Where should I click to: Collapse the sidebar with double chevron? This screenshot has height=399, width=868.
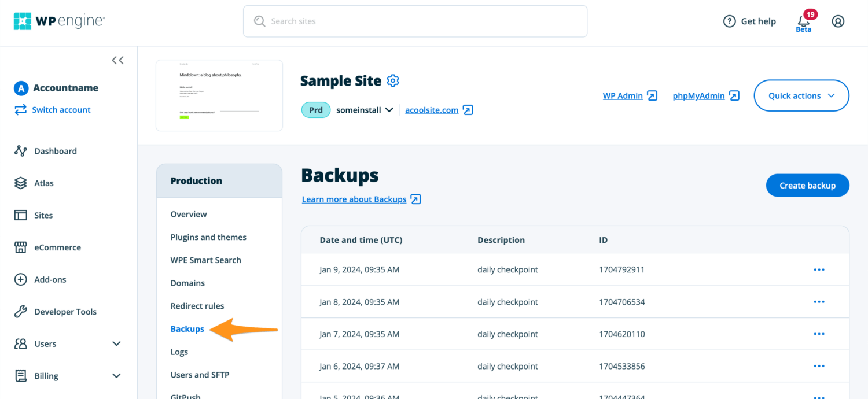coord(117,60)
